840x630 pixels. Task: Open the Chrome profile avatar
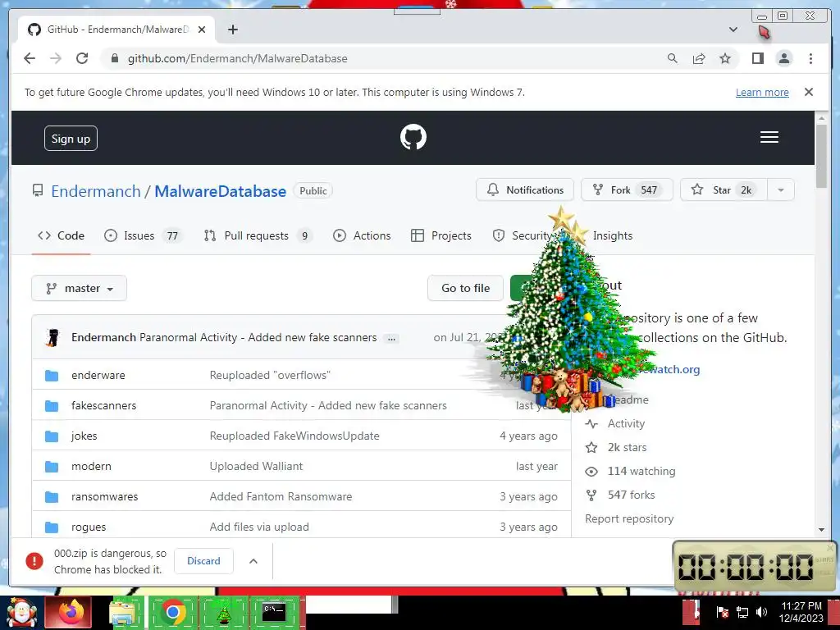(783, 58)
